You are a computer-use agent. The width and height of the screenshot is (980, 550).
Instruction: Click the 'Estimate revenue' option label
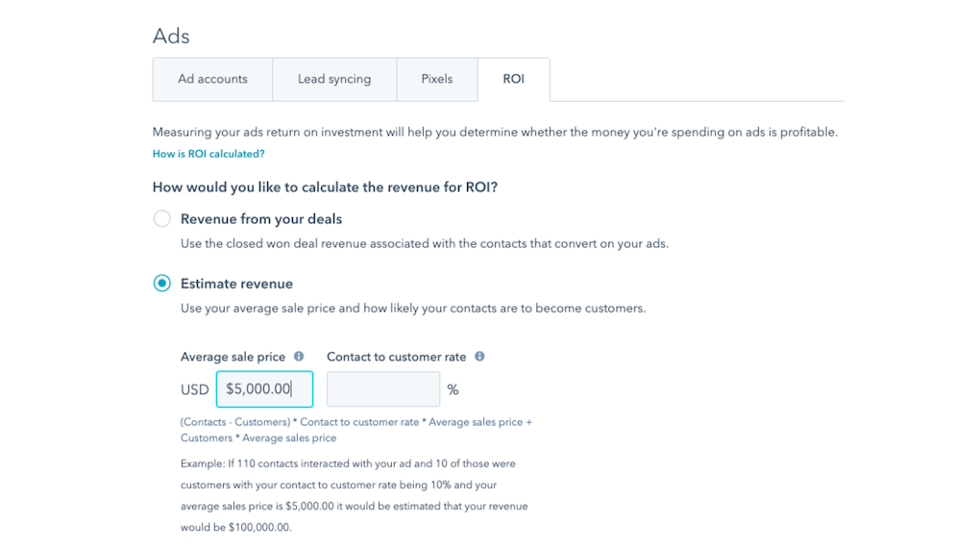point(236,284)
